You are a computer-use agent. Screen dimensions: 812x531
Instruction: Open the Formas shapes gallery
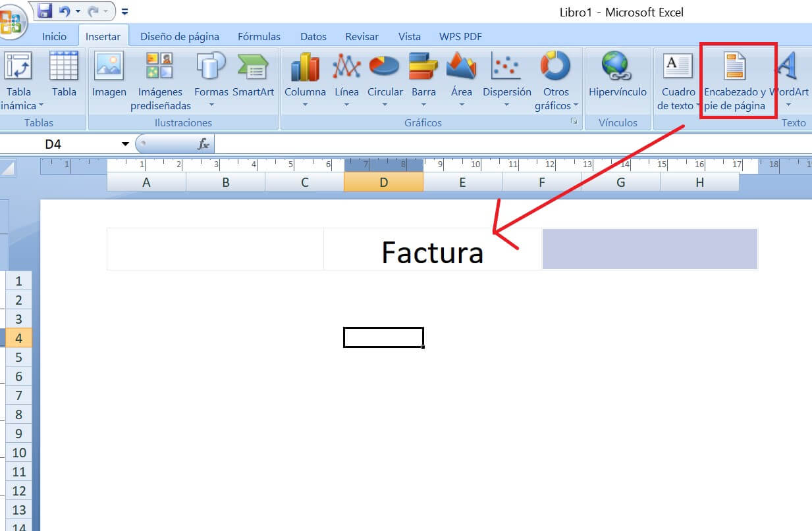click(x=211, y=80)
